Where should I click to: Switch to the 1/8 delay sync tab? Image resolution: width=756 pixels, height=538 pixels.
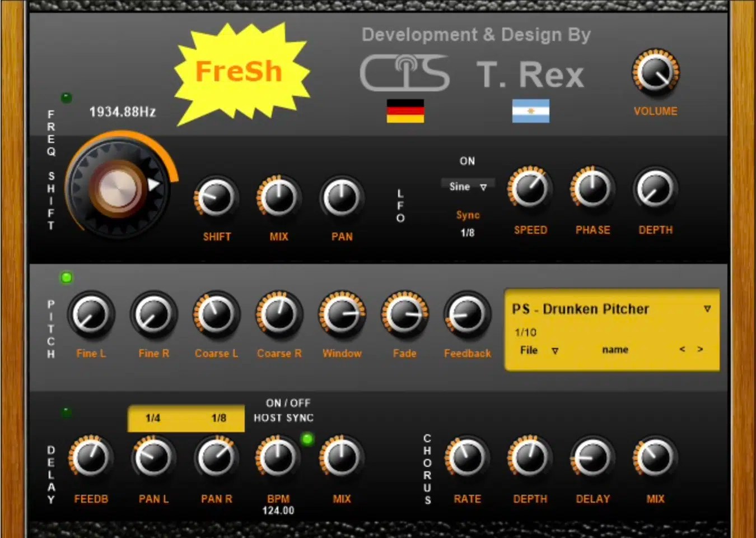click(218, 418)
